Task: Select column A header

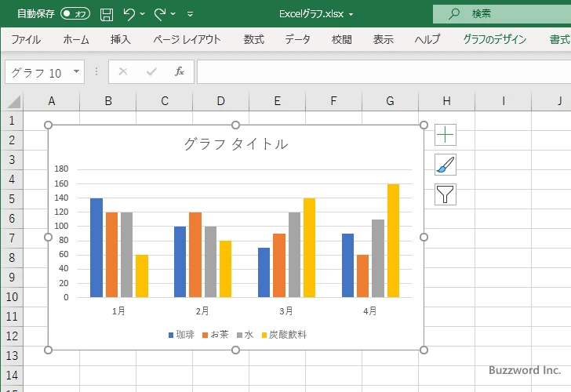Action: (x=51, y=101)
